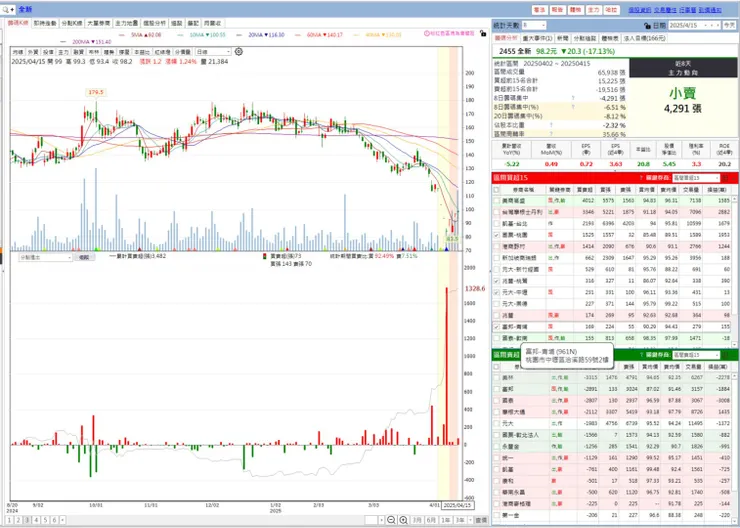Open chart settings gear beside 日線

[239, 51]
